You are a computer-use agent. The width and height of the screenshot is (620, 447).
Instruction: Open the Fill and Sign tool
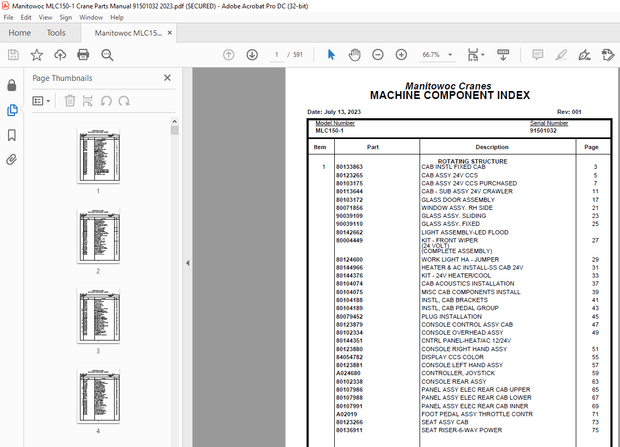(584, 55)
